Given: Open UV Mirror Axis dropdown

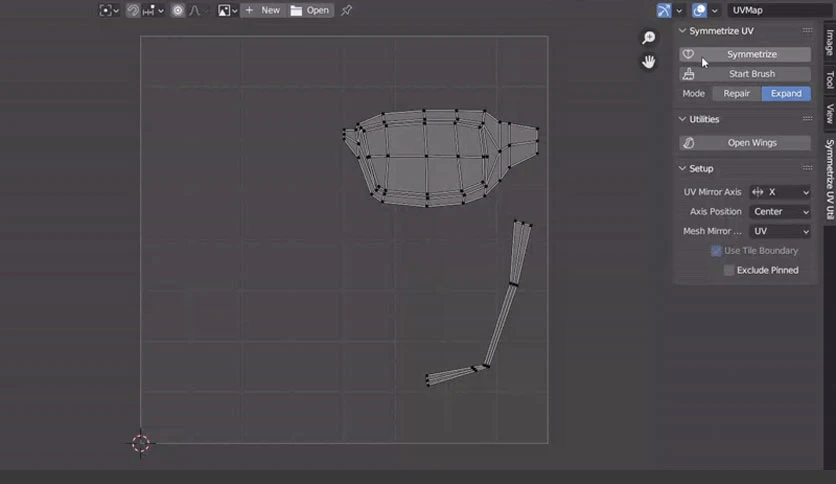Looking at the screenshot, I should [x=780, y=192].
